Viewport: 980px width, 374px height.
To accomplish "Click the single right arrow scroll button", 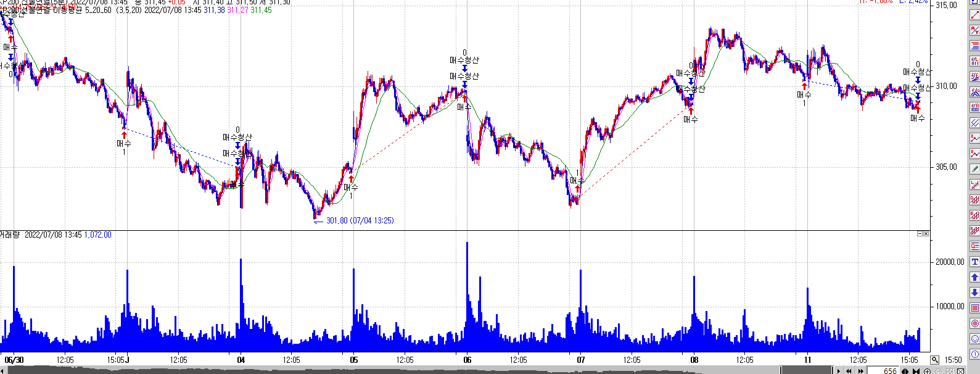I will pyautogui.click(x=839, y=371).
